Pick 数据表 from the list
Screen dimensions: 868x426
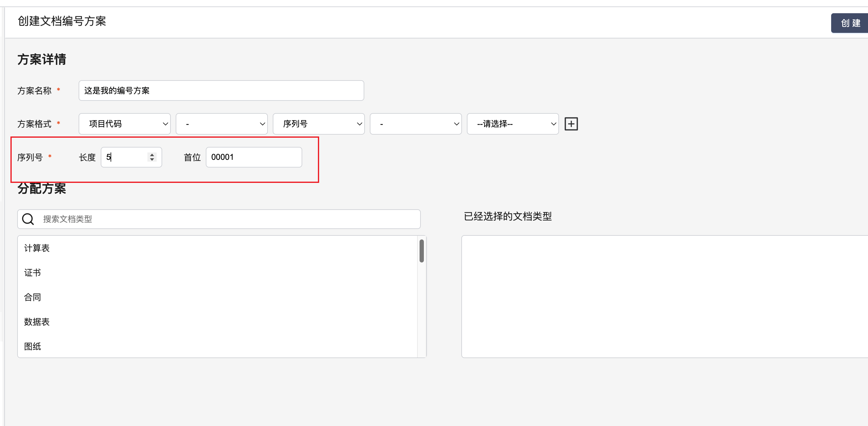tap(37, 322)
